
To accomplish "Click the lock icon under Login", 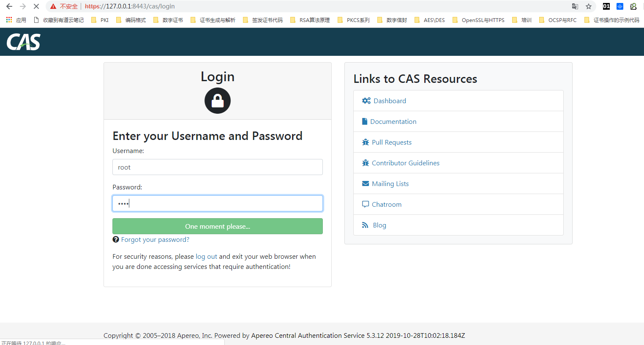I will (x=218, y=101).
